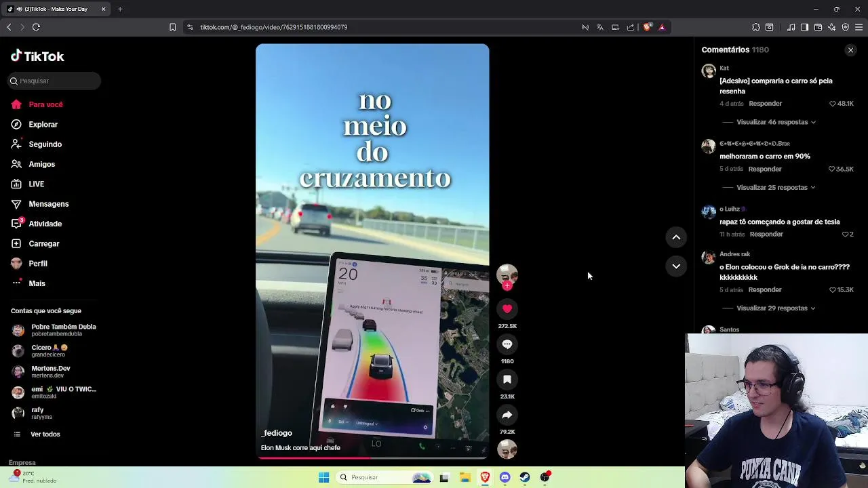Open Mertens.Dev followed account
The image size is (868, 488).
[41, 371]
